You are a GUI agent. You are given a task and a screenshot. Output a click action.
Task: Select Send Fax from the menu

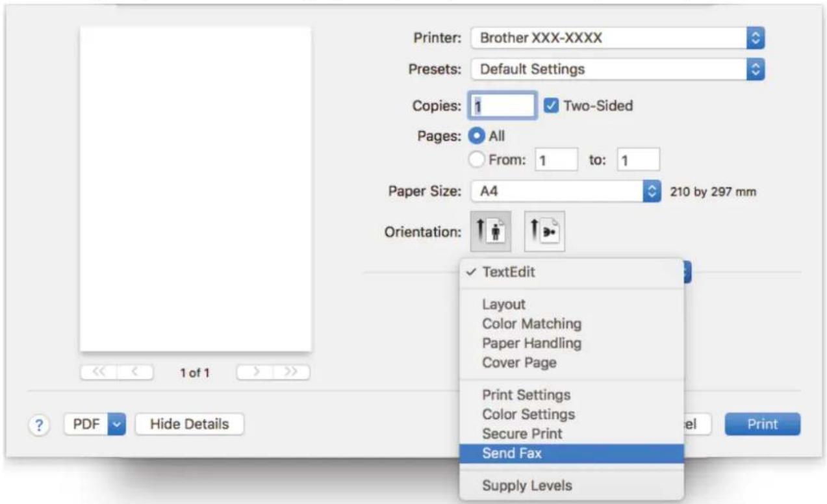[x=572, y=453]
